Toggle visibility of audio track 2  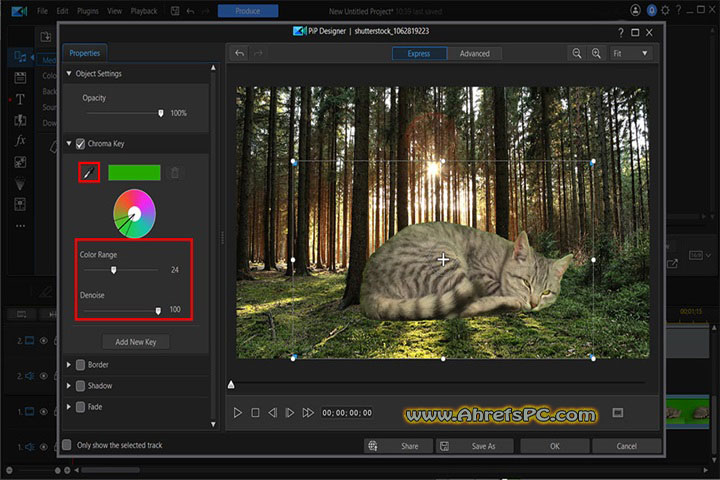tap(44, 376)
